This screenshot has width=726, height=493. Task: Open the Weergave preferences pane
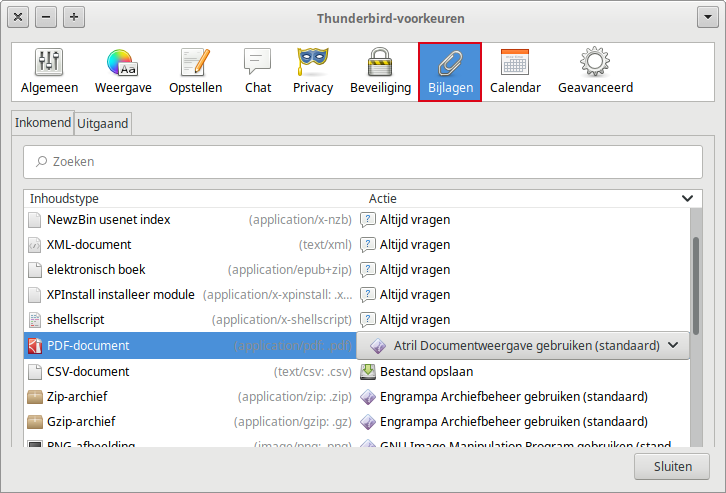(x=123, y=72)
